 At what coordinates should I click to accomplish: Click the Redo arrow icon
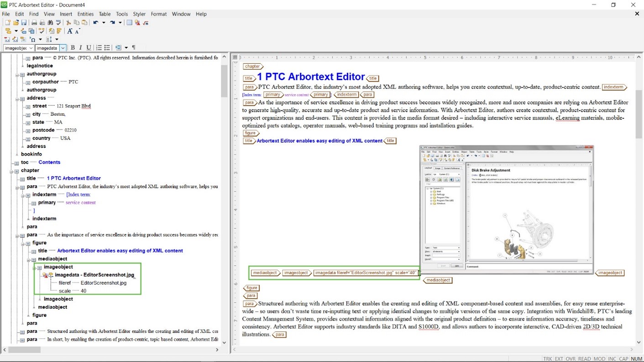coord(112,22)
